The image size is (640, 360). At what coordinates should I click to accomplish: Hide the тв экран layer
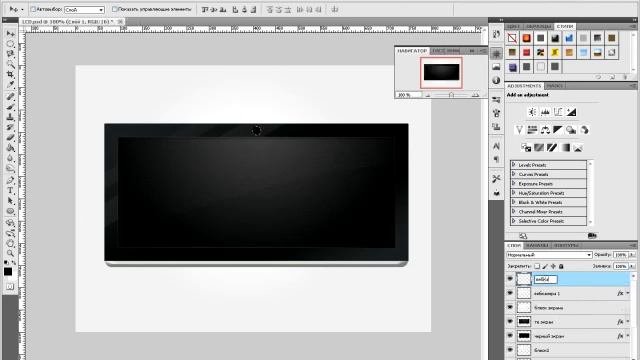click(510, 322)
